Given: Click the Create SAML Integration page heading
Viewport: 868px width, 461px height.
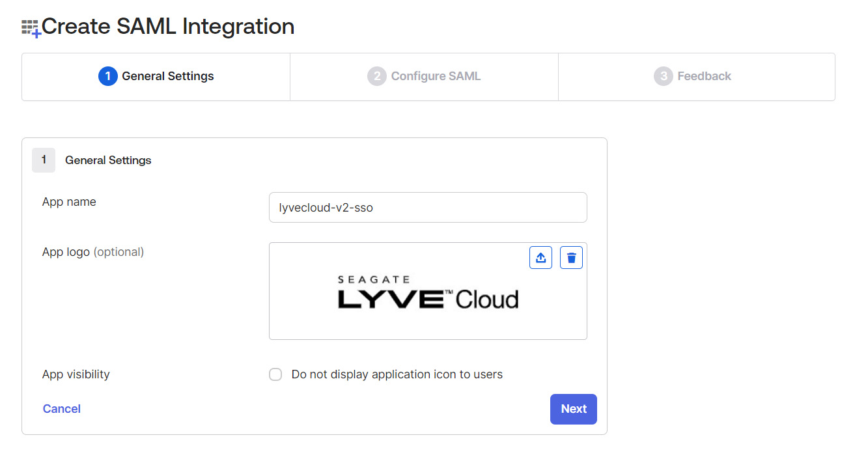Looking at the screenshot, I should pyautogui.click(x=167, y=26).
